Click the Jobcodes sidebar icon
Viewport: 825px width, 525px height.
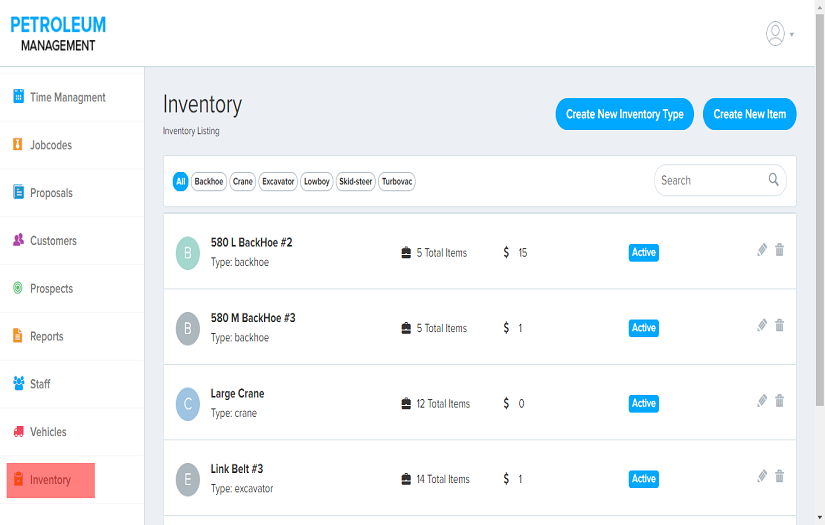pyautogui.click(x=18, y=144)
